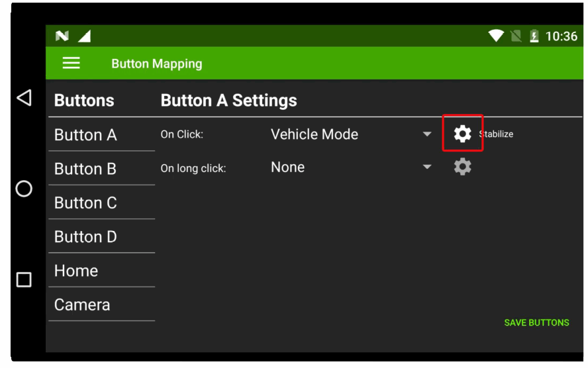Open On long click gear icon
The width and height of the screenshot is (588, 368).
pos(462,167)
